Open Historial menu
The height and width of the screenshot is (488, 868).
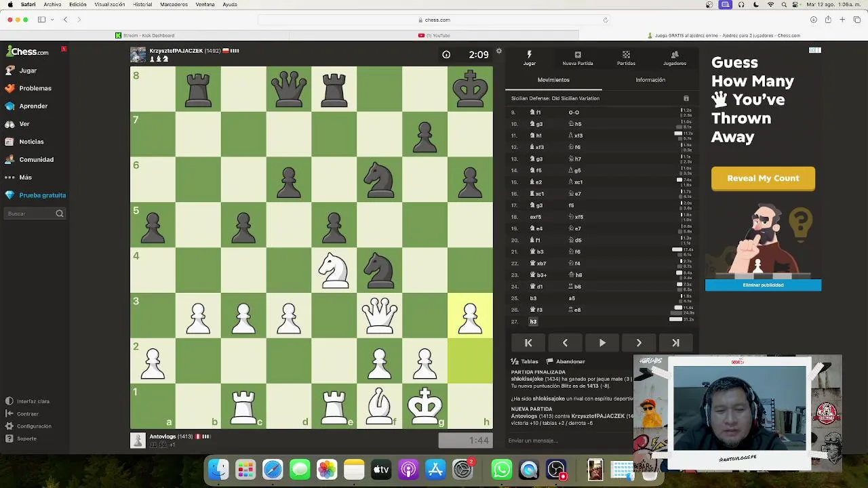(x=142, y=4)
